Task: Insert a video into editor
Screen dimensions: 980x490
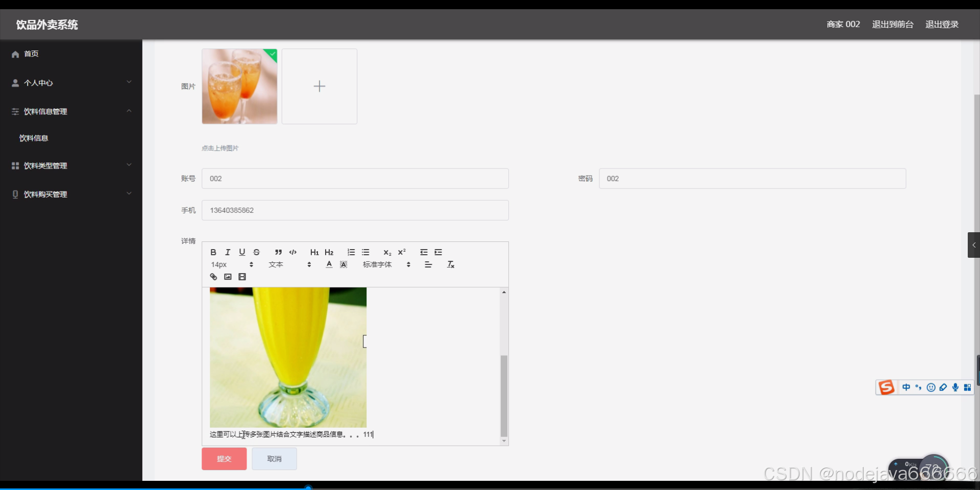Action: point(242,277)
